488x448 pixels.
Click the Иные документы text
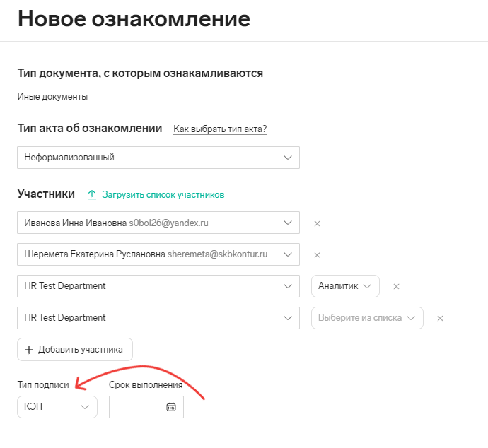(x=52, y=97)
